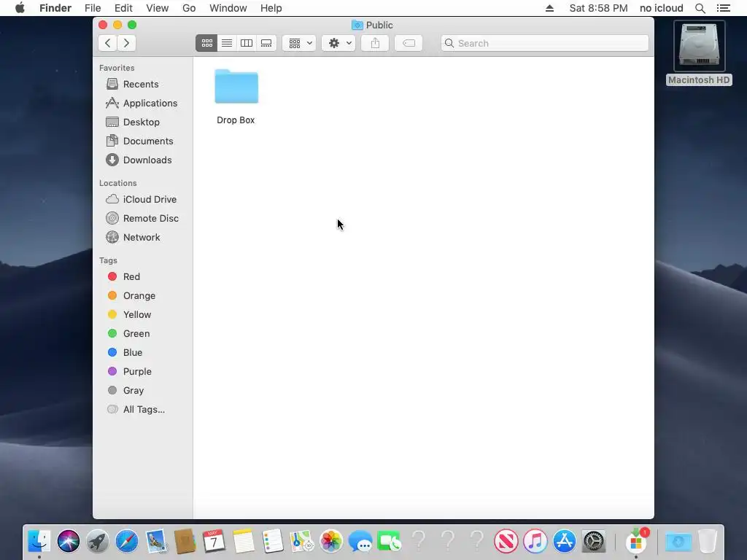Screen dimensions: 747x560
Task: Click the eject icon in the menu bar
Action: (x=550, y=8)
